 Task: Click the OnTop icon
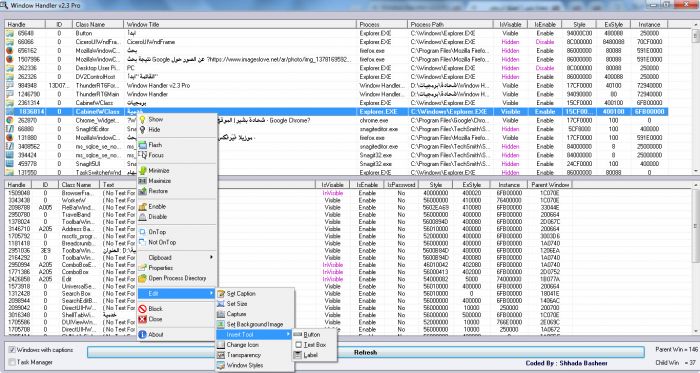coord(142,232)
